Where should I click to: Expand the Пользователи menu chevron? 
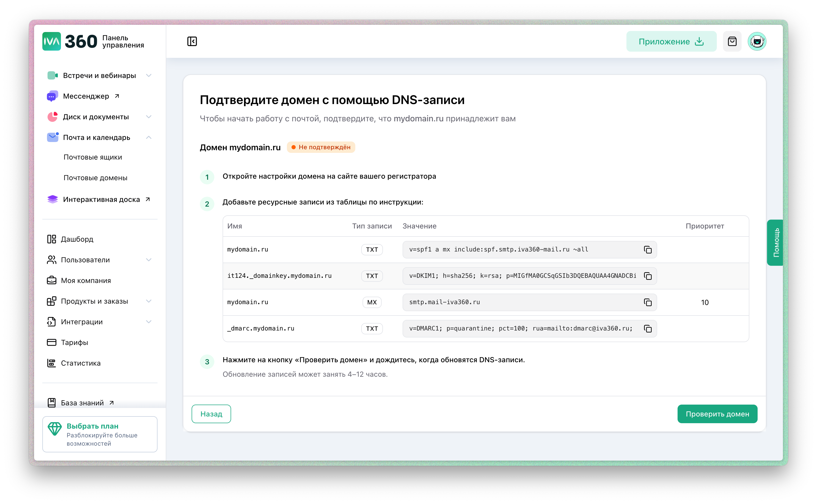[149, 260]
